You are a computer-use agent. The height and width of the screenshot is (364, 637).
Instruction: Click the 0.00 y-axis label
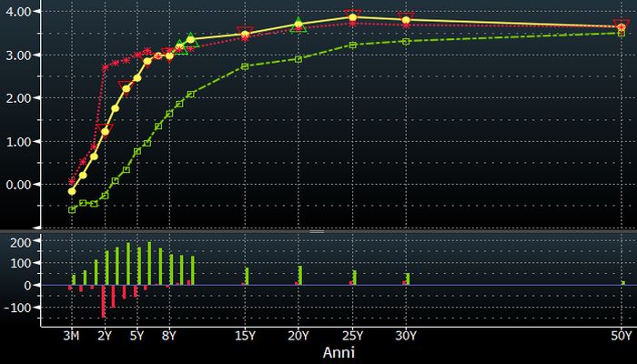coord(19,185)
